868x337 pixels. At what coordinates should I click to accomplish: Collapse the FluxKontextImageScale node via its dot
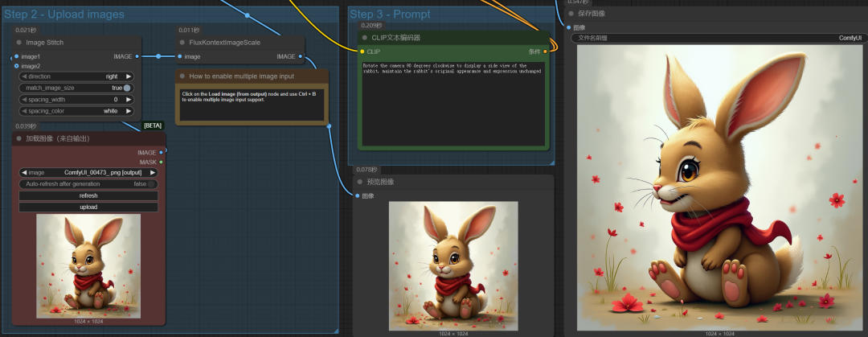pos(182,43)
